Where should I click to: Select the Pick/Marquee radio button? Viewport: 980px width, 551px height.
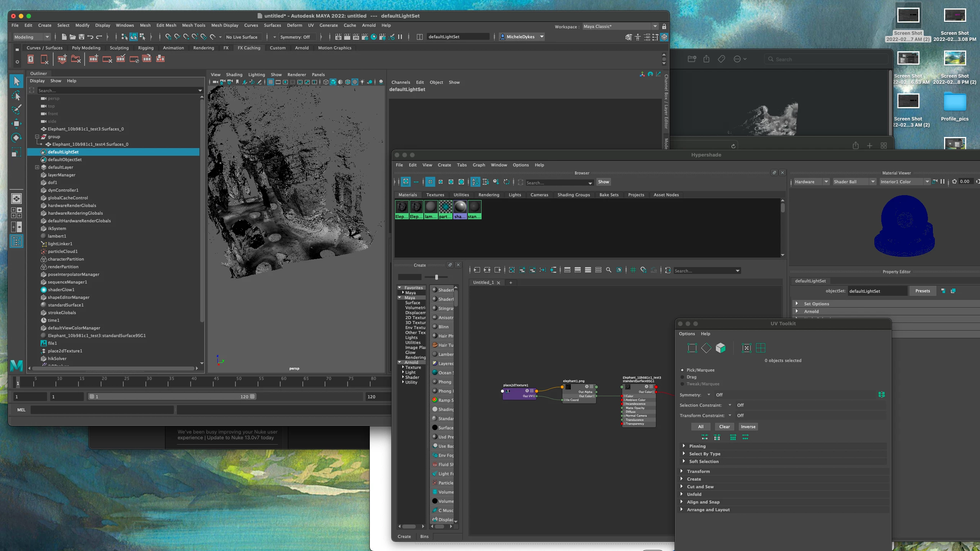682,370
